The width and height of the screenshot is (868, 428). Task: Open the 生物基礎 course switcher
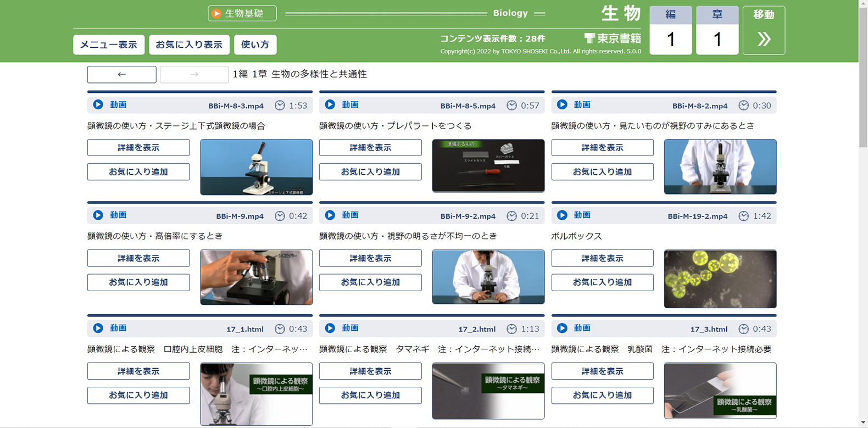click(x=242, y=13)
